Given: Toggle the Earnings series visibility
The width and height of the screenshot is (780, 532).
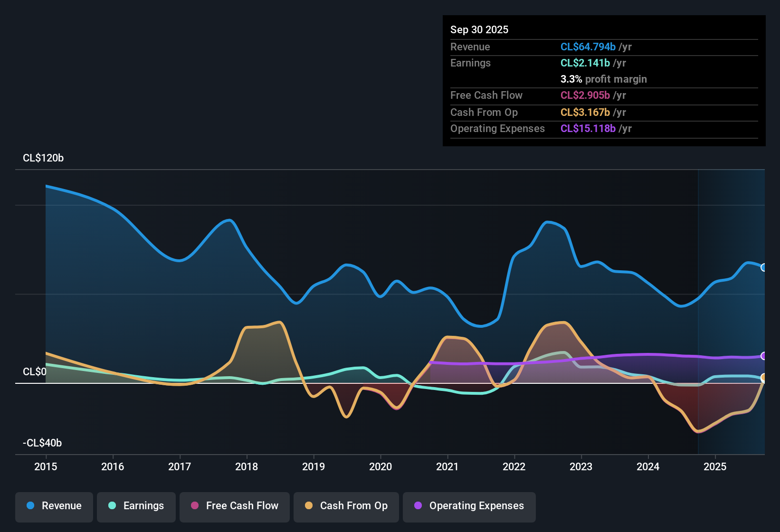Looking at the screenshot, I should (x=136, y=506).
